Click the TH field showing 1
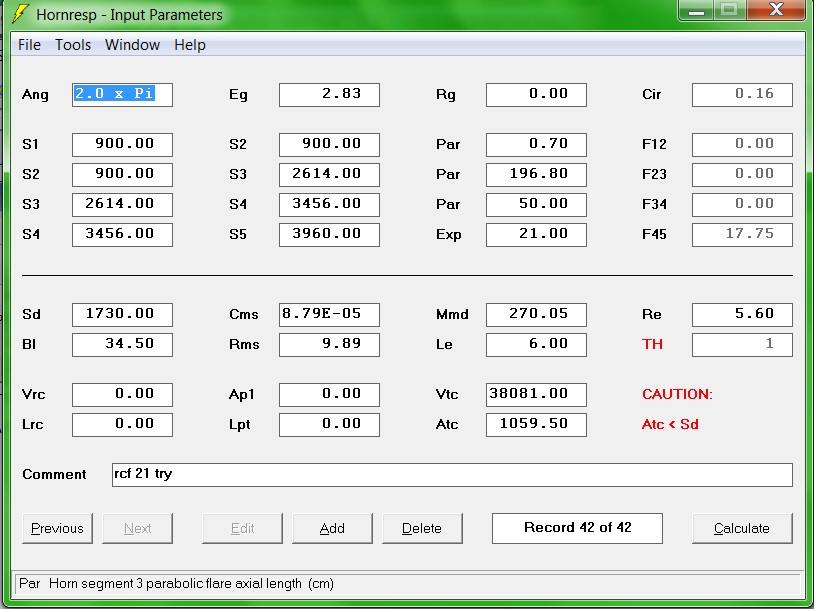Image resolution: width=818 pixels, height=612 pixels. [742, 345]
